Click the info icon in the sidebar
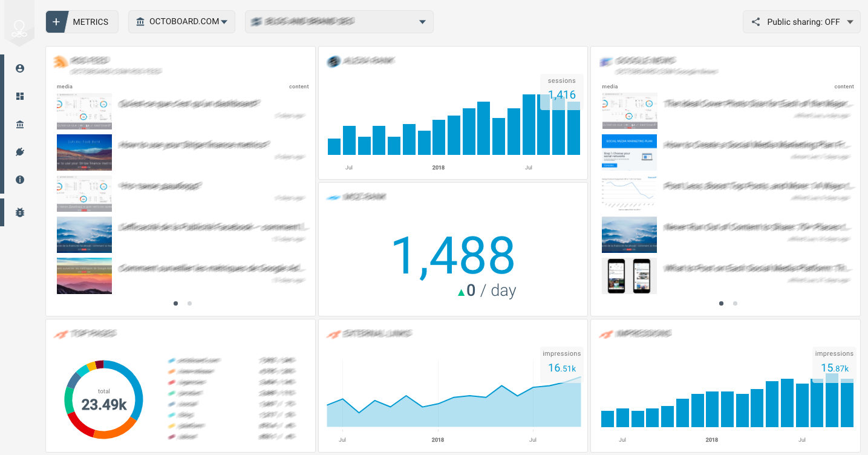 point(19,180)
